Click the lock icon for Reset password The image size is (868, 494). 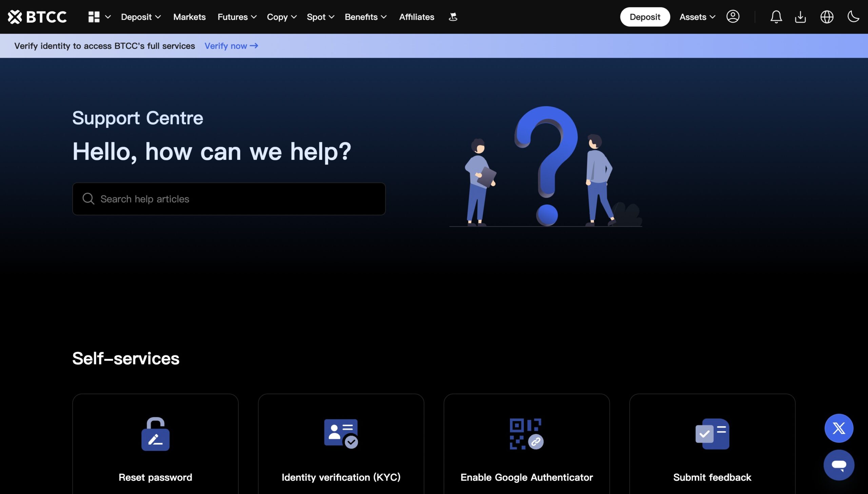pos(155,434)
